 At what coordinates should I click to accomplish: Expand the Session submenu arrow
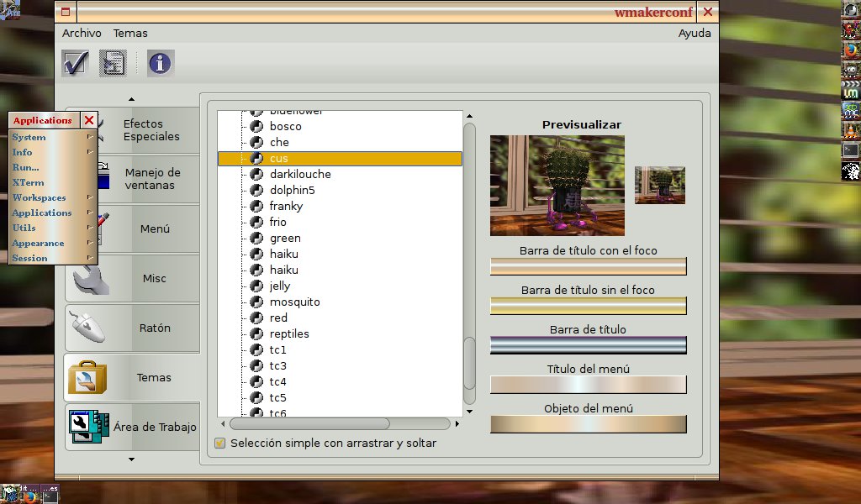pos(89,257)
